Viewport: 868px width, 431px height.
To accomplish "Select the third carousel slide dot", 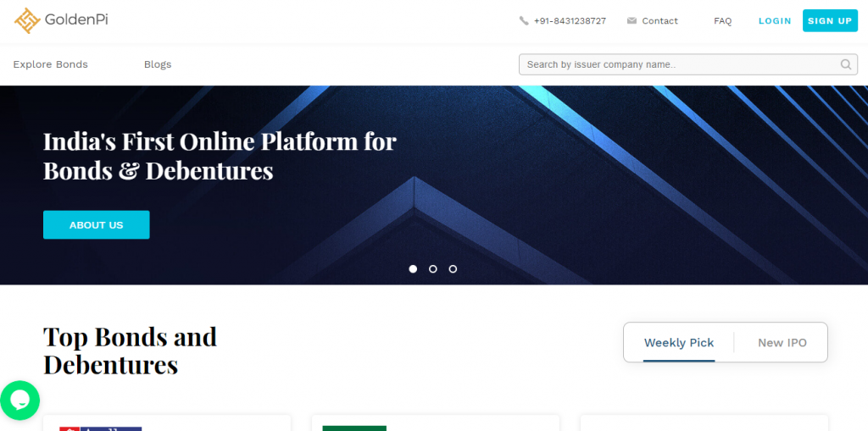I will tap(453, 269).
